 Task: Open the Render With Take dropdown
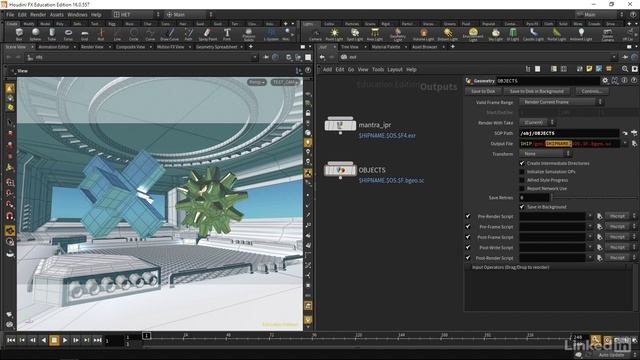coord(537,122)
